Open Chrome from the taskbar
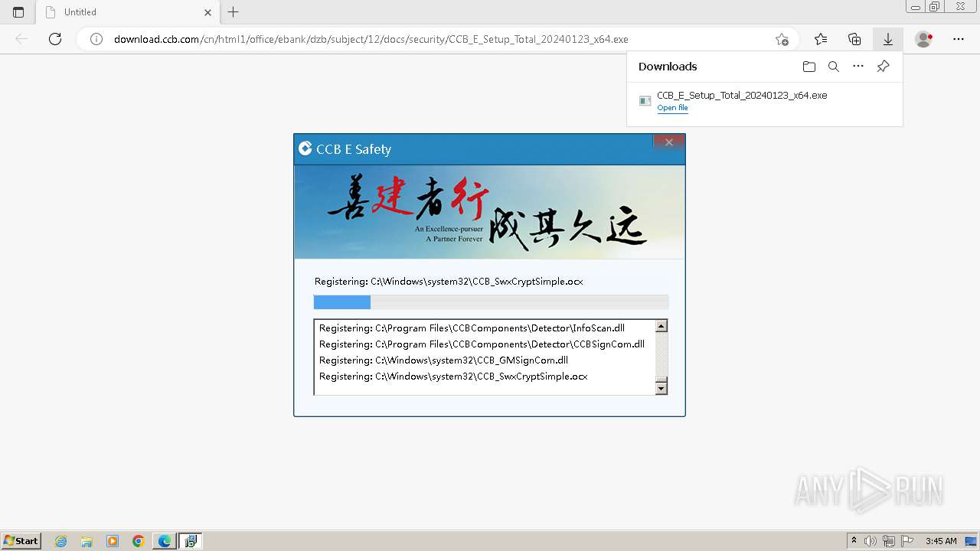This screenshot has height=551, width=980. 139,541
